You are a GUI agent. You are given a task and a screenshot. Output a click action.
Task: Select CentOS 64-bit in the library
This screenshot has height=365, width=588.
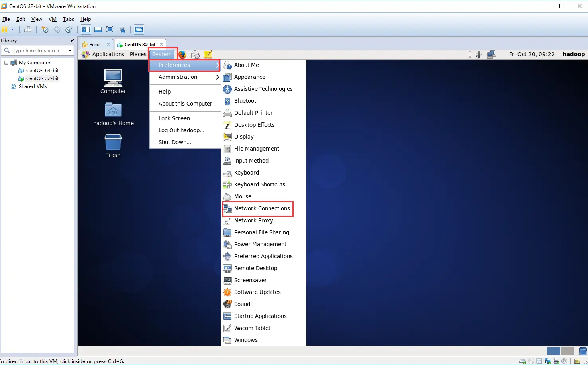click(x=42, y=70)
